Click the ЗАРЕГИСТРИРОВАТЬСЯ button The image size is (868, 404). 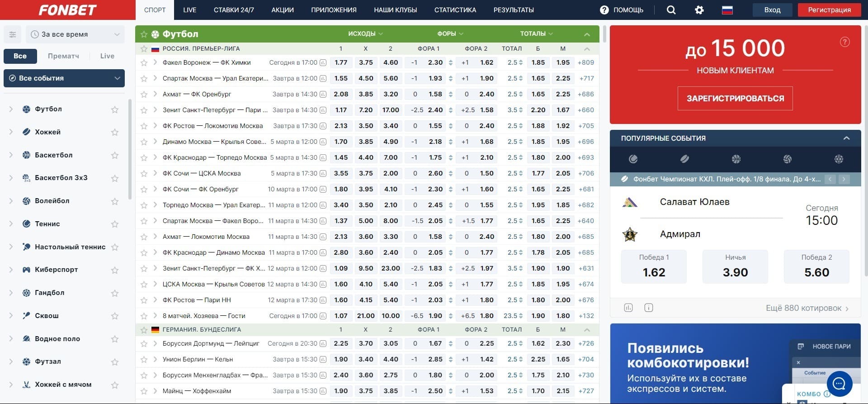(735, 99)
